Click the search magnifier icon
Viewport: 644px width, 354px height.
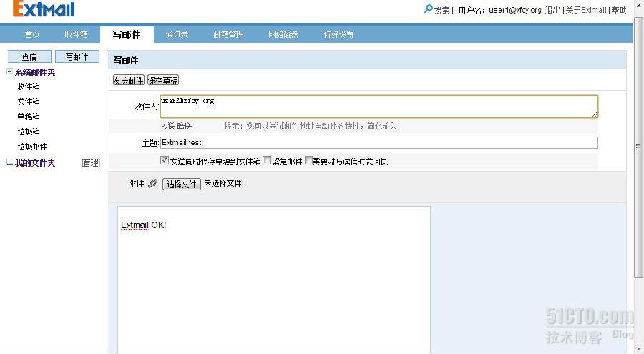[429, 9]
